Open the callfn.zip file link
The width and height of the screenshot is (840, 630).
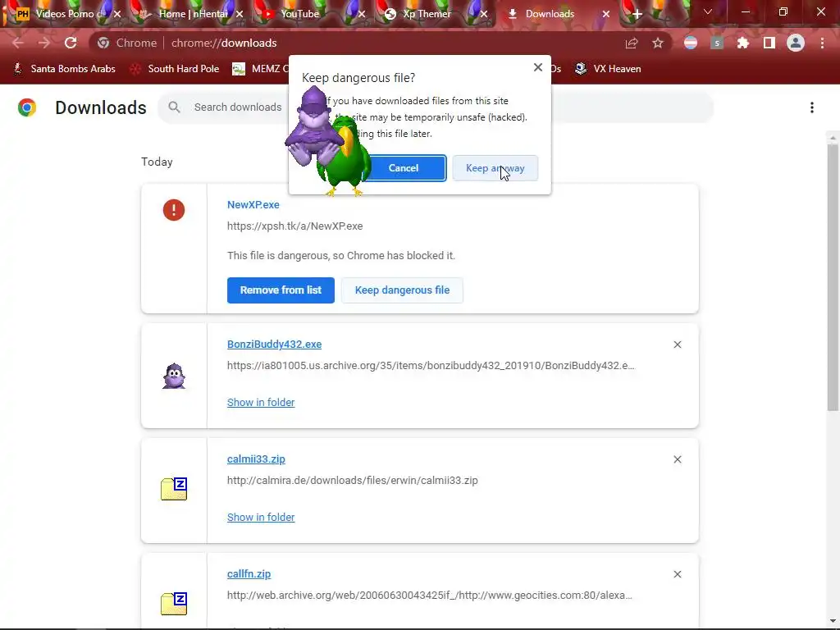click(x=249, y=573)
